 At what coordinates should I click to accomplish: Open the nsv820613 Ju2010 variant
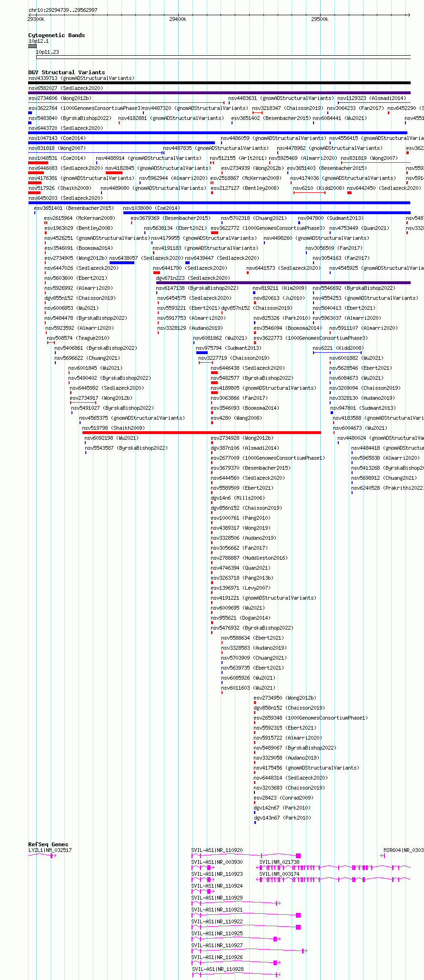coord(279,298)
